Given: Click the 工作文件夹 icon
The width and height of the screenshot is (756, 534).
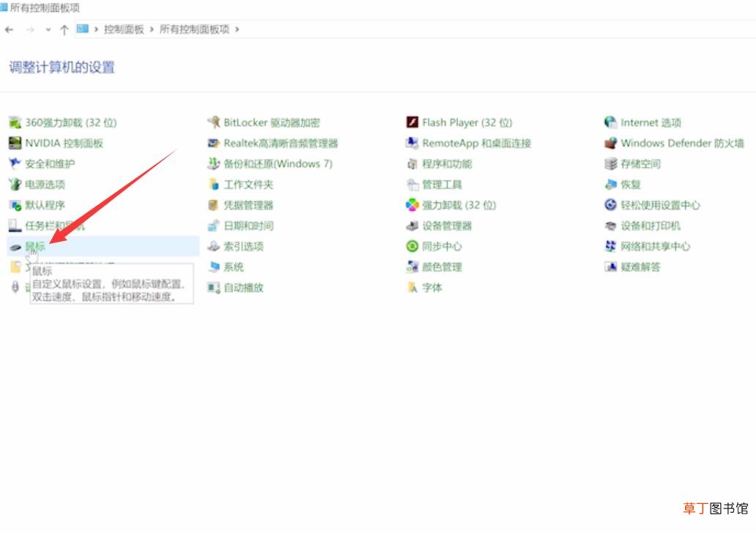Looking at the screenshot, I should point(214,185).
